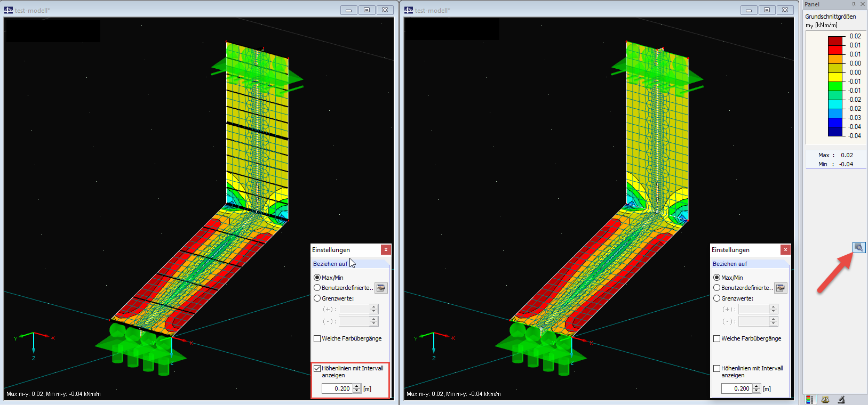This screenshot has width=868, height=405.
Task: Click the cyan swatch in the color legend
Action: (835, 104)
